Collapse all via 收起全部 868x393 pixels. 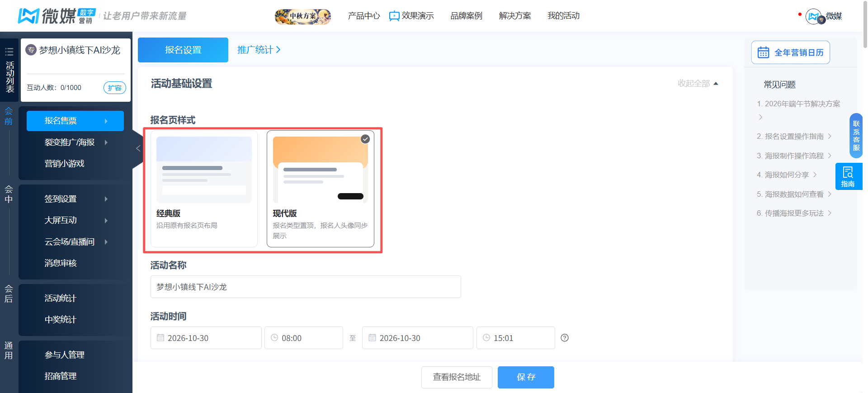[698, 84]
